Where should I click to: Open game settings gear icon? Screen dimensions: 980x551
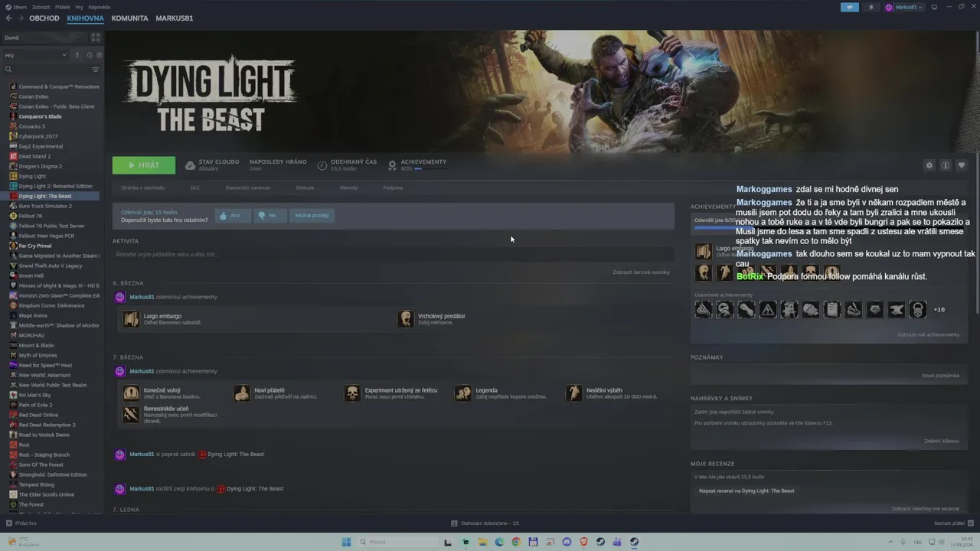(x=929, y=165)
